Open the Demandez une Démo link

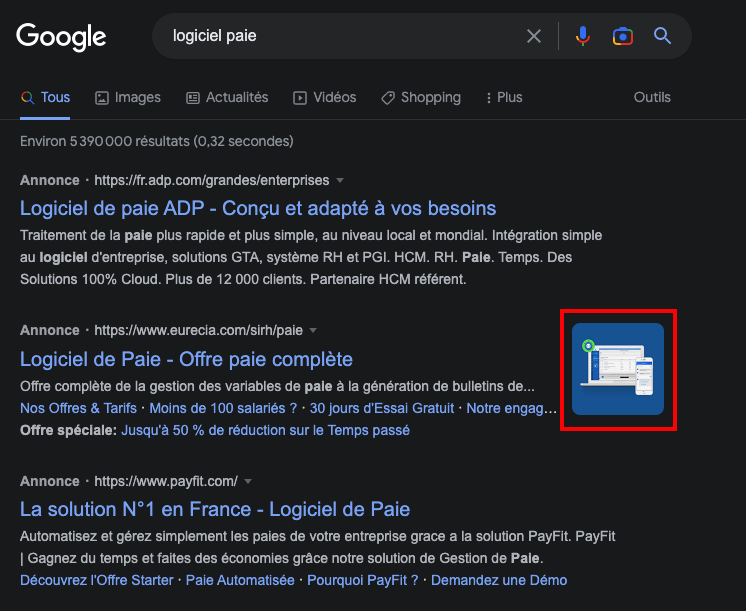pyautogui.click(x=499, y=580)
